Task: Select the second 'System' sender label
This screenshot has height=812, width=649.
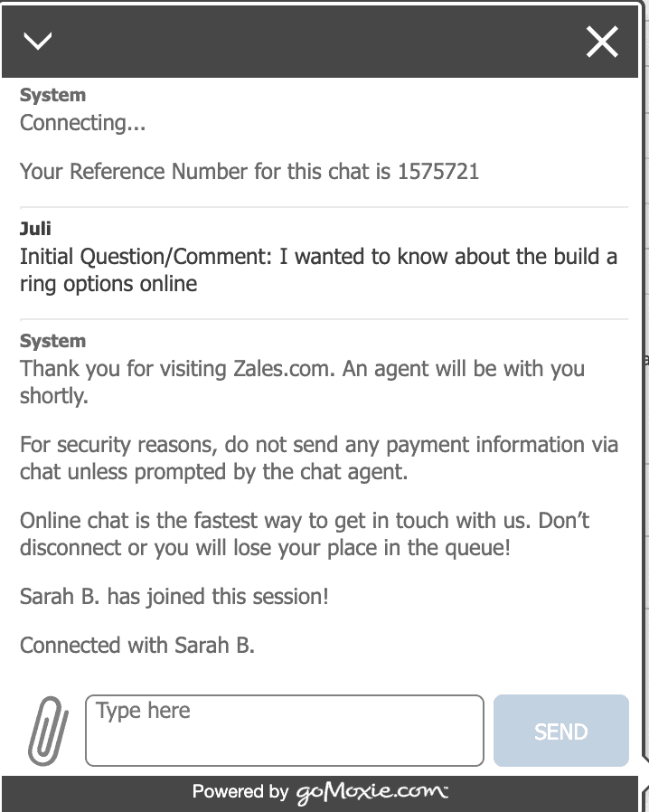Action: tap(52, 341)
